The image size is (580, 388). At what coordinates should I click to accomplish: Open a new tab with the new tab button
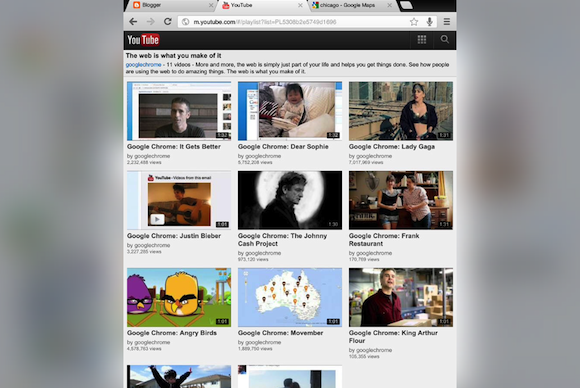(x=406, y=5)
